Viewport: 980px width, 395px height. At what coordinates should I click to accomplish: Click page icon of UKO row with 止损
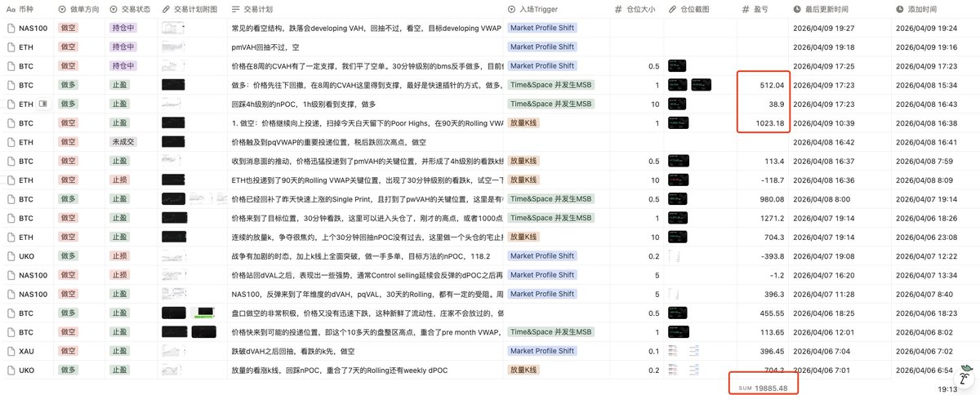click(x=11, y=256)
